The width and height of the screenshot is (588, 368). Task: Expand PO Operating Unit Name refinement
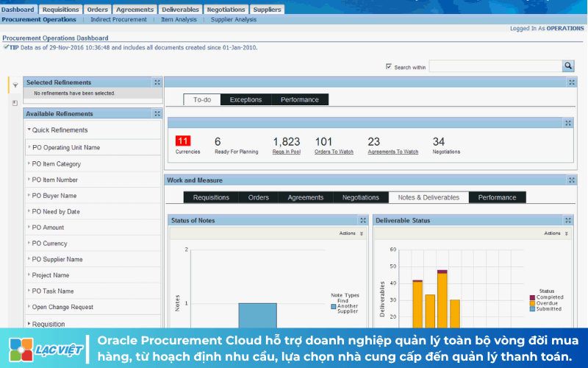coord(29,147)
